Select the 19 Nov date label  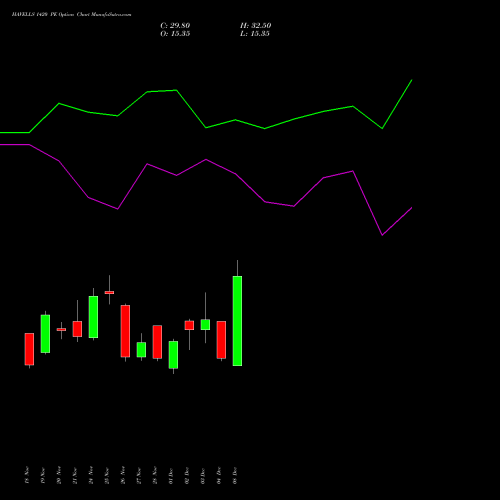click(x=43, y=475)
